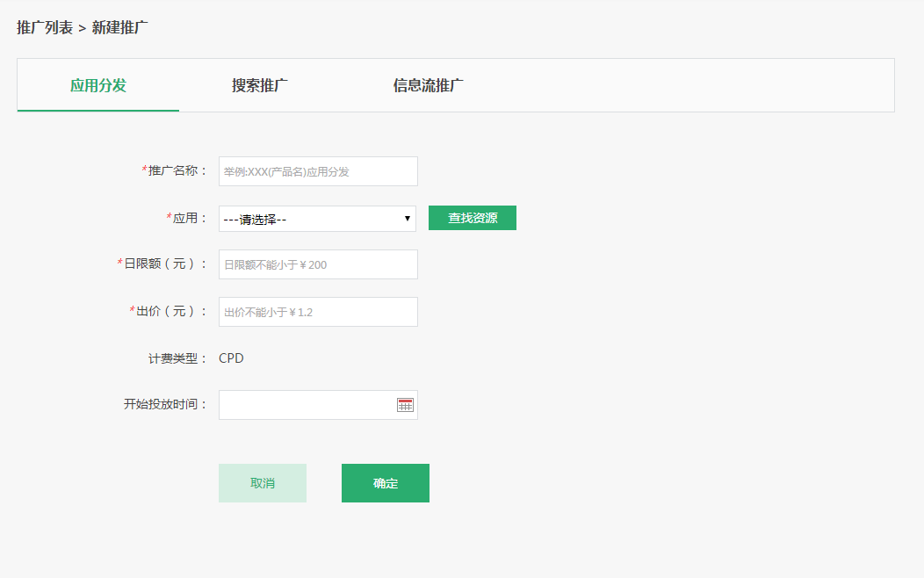Confirm the form with the 确定 button
This screenshot has width=924, height=578.
pos(385,482)
